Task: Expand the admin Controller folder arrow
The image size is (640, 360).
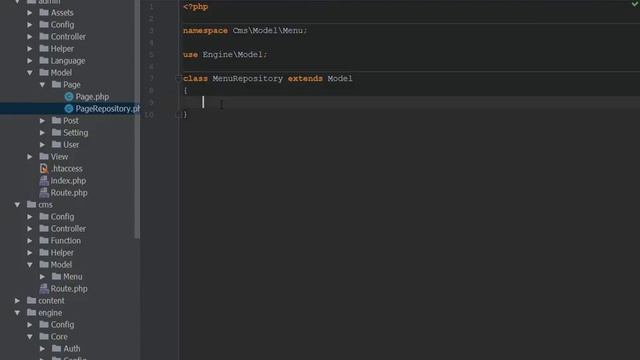Action: [x=30, y=37]
